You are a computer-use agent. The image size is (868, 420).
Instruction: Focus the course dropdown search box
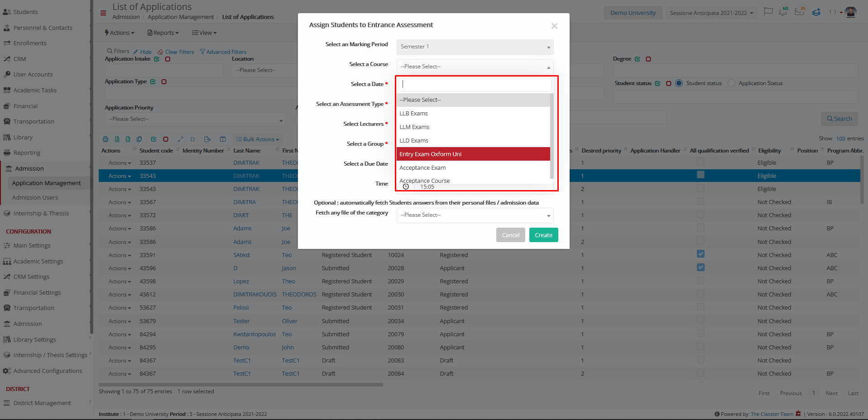point(475,84)
